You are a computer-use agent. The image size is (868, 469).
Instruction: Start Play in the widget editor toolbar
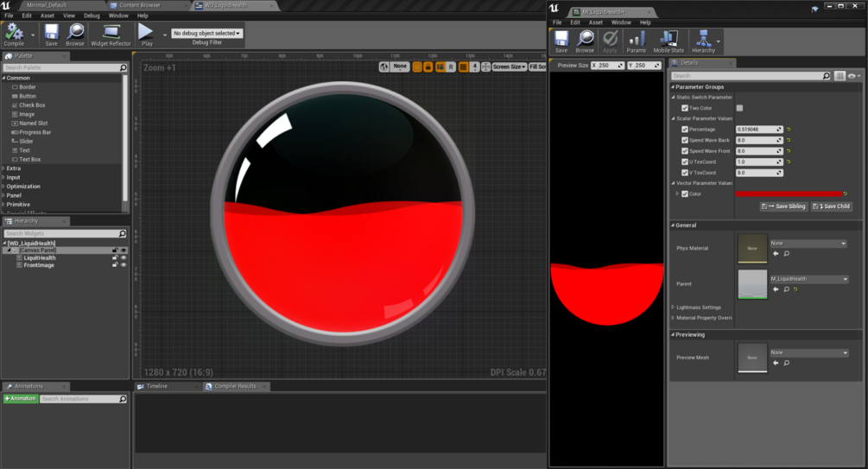point(146,35)
